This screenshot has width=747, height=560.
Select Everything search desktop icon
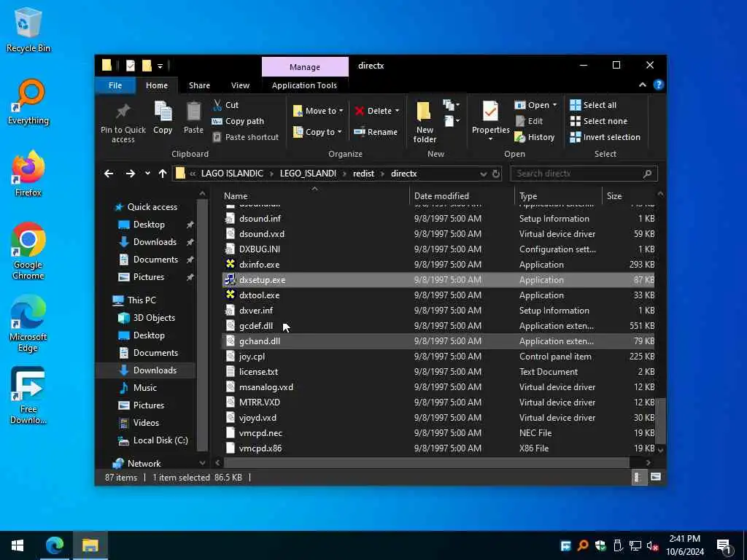pyautogui.click(x=28, y=102)
